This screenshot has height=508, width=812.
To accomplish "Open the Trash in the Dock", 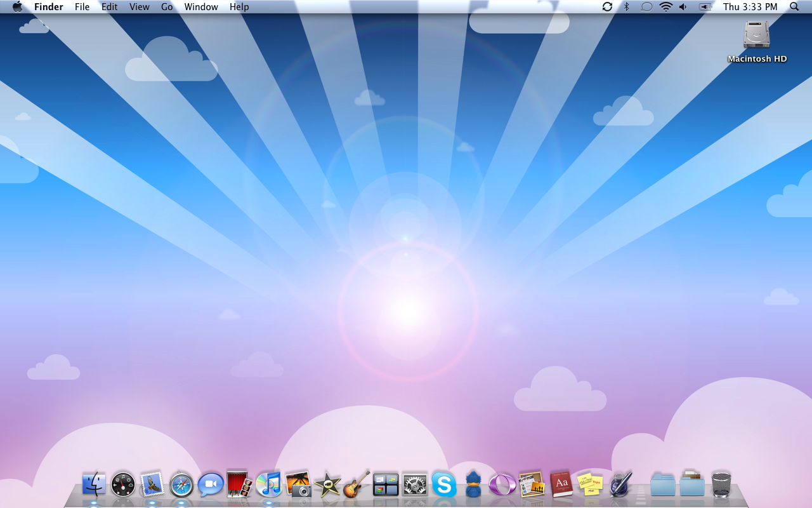I will (721, 485).
